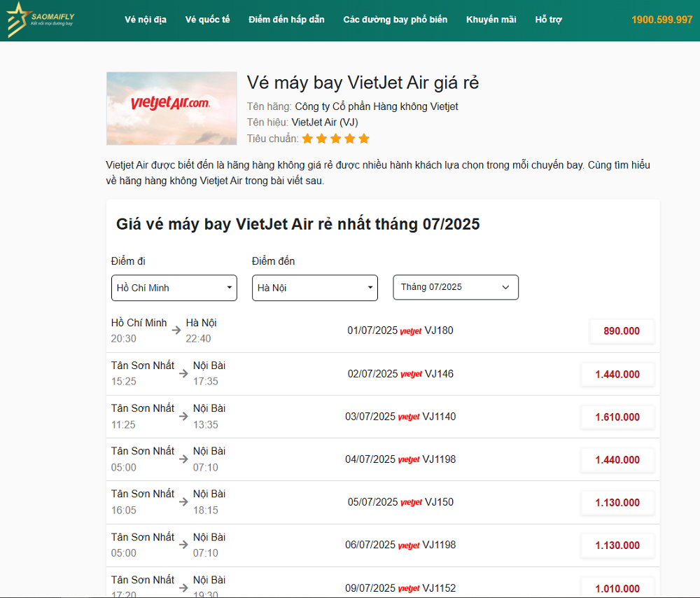
Task: Click the star rating icons
Action: [336, 139]
